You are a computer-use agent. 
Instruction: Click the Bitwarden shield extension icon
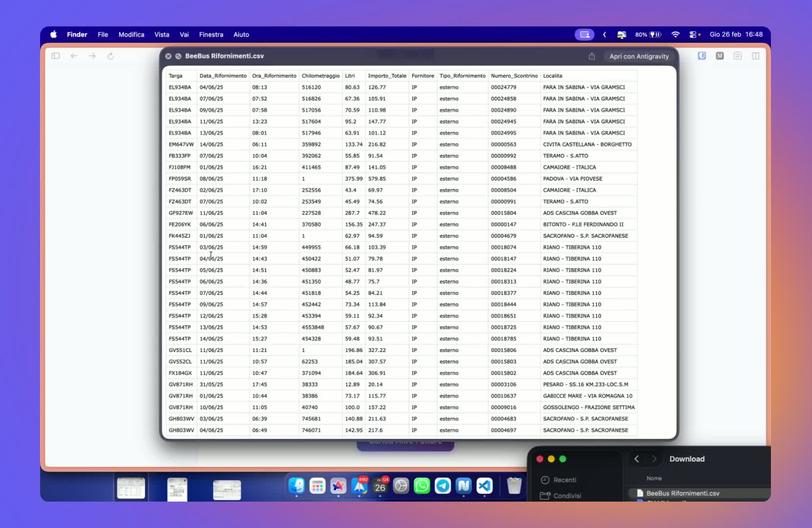pos(702,56)
